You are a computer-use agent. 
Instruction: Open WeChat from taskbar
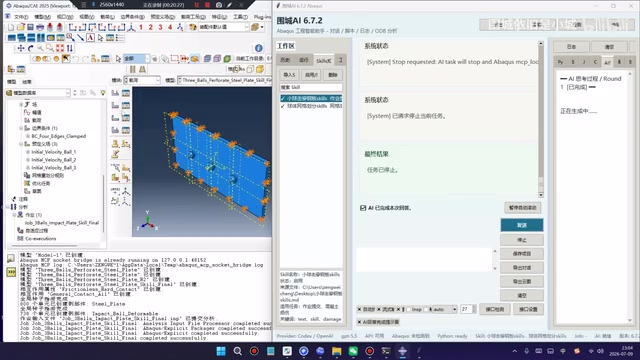click(x=353, y=351)
